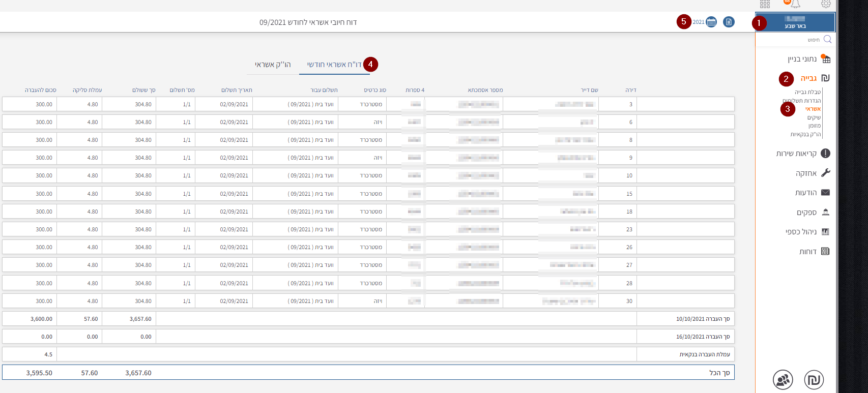Select the דו"ח אשראי חודשי tab

pos(334,65)
